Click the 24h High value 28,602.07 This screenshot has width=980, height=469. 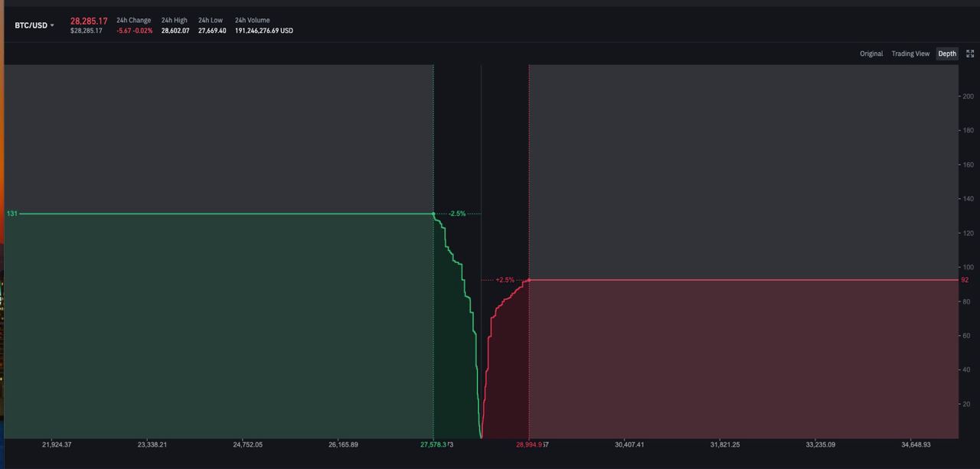[175, 31]
